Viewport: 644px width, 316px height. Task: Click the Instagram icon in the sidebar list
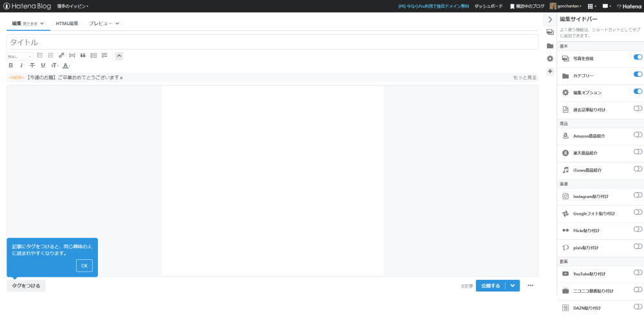pyautogui.click(x=565, y=196)
